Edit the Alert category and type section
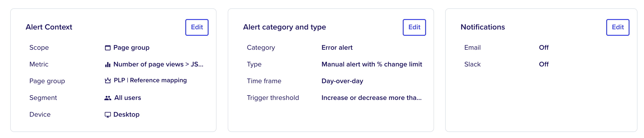Image resolution: width=644 pixels, height=138 pixels. [x=414, y=27]
